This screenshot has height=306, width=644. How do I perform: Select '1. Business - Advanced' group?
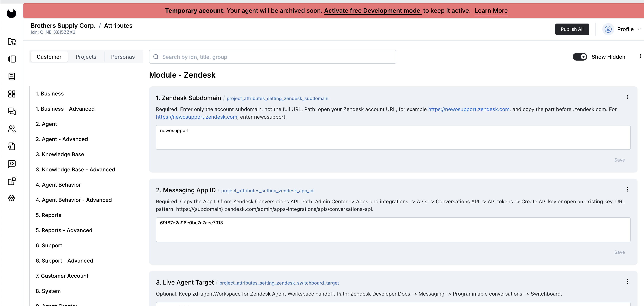point(65,109)
